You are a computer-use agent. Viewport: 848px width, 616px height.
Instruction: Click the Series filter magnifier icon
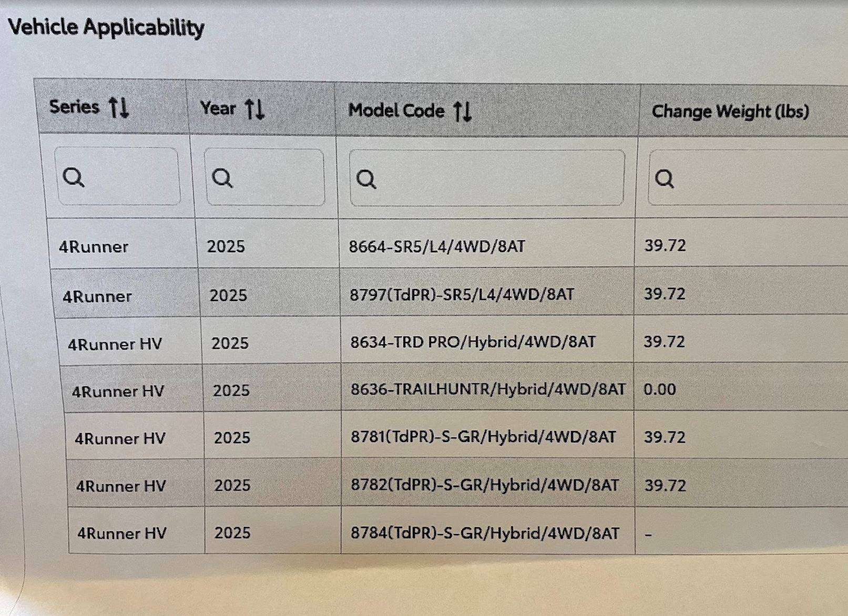tap(74, 178)
